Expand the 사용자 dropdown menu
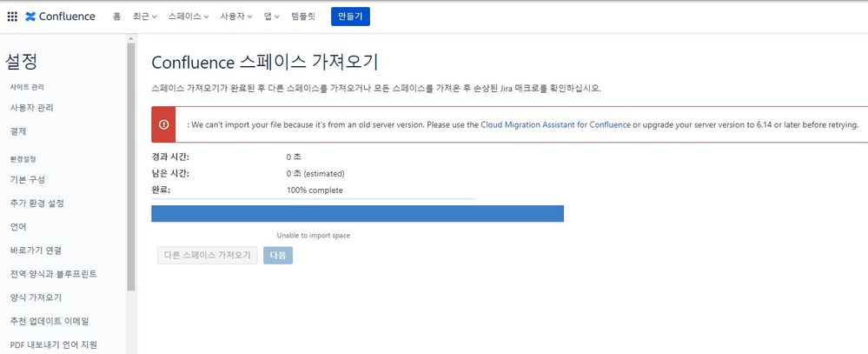 coord(235,17)
